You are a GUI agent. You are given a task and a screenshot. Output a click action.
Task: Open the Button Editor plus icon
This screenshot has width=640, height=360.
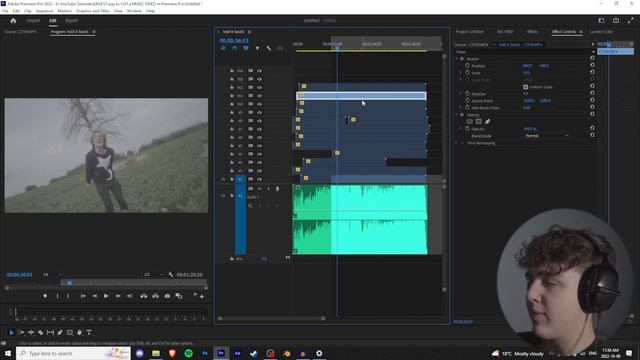202,296
